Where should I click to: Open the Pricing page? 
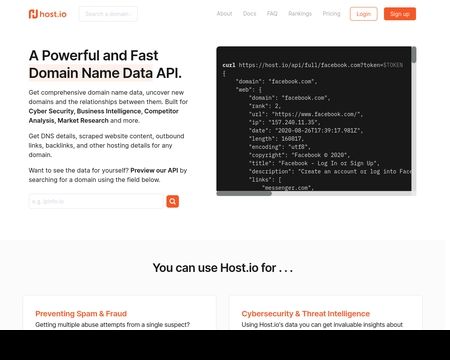click(331, 14)
